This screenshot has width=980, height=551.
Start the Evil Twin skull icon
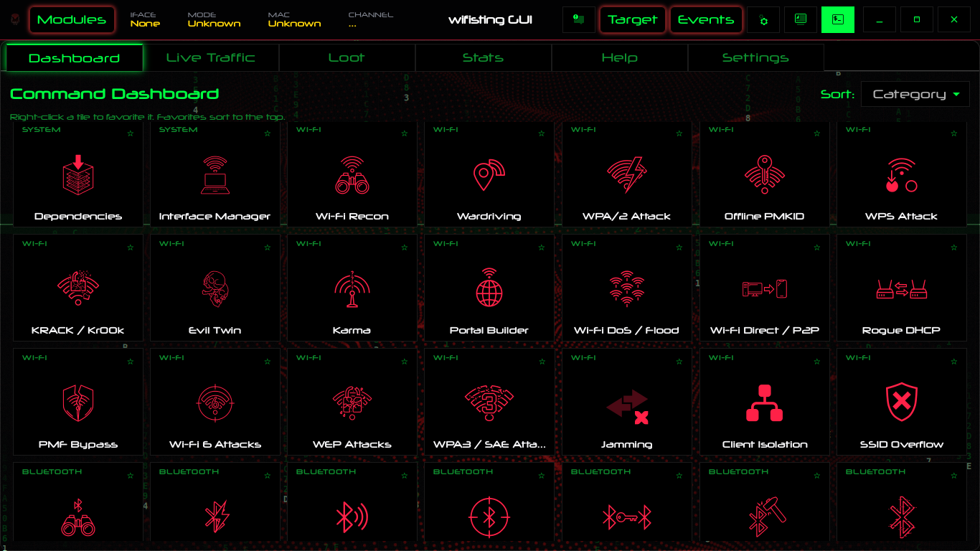(215, 289)
